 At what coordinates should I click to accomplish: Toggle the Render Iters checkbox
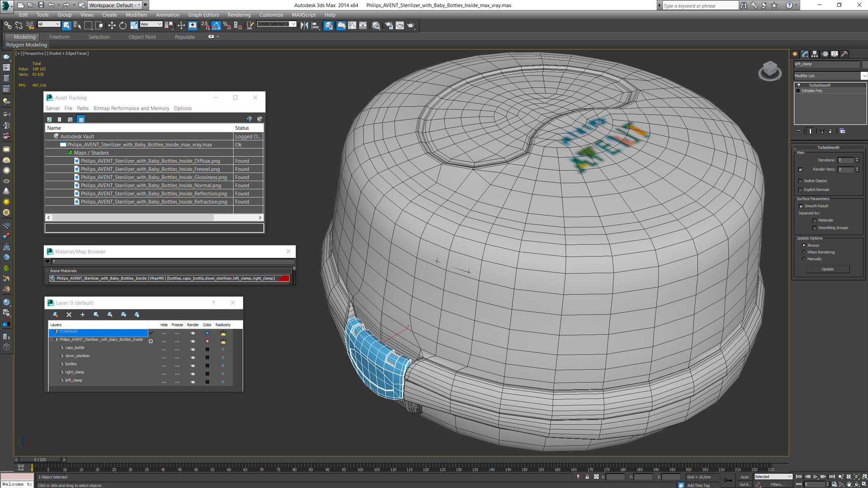pyautogui.click(x=800, y=169)
